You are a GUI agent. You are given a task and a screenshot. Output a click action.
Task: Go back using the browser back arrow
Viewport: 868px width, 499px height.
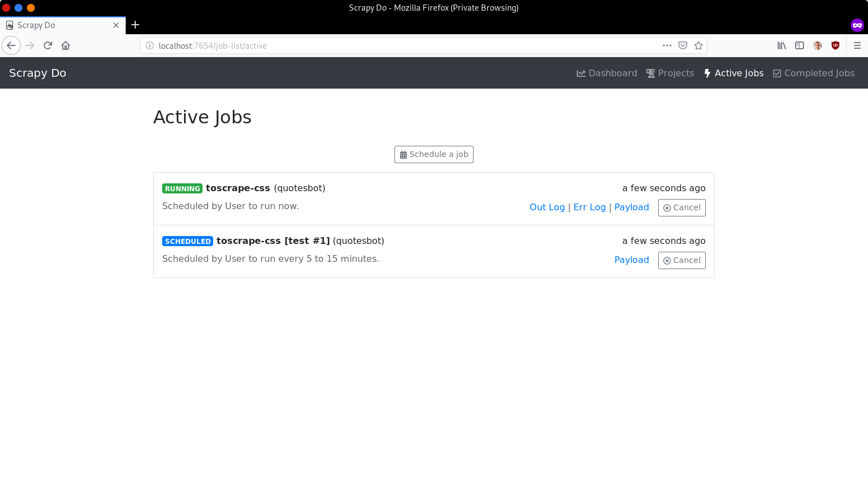pyautogui.click(x=11, y=45)
